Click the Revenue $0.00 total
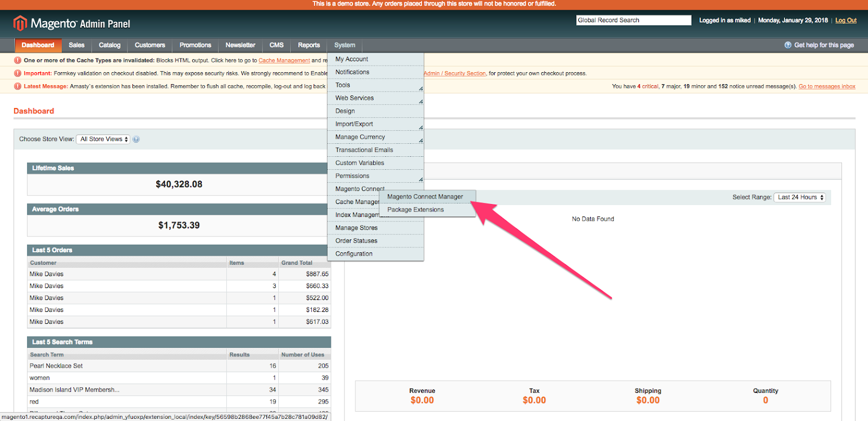 [x=422, y=400]
